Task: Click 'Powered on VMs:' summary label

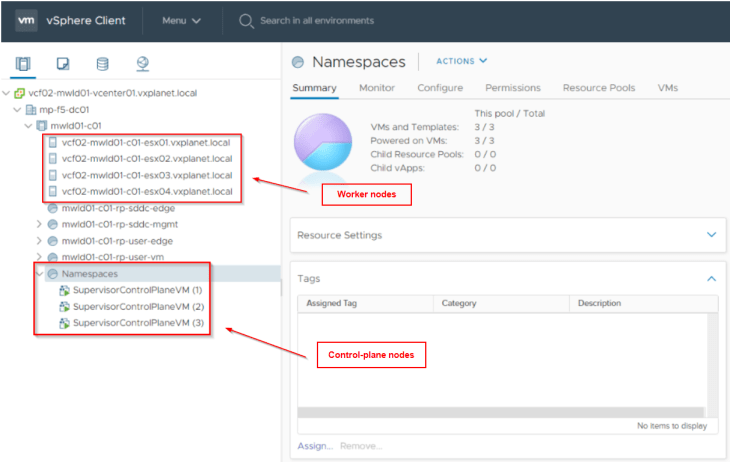Action: (x=408, y=141)
